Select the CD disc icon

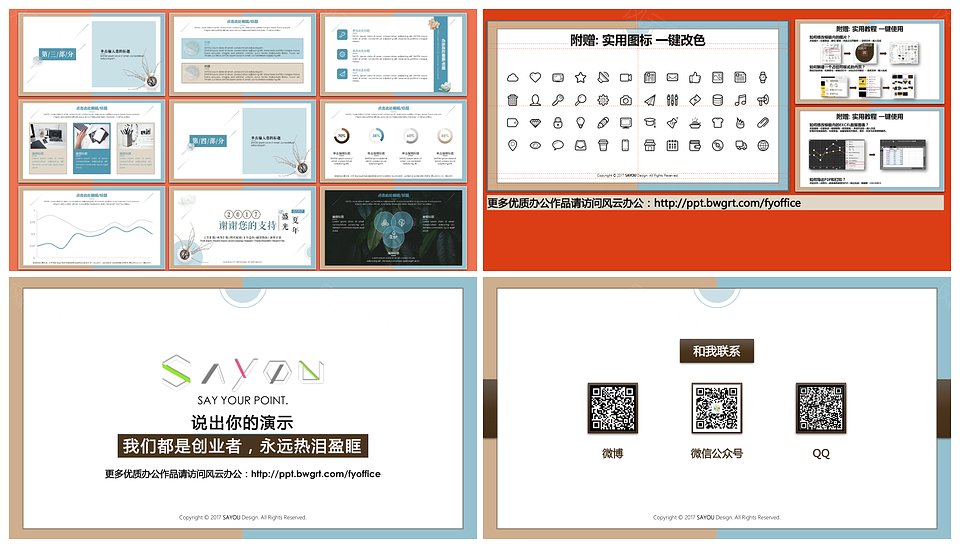coord(718,145)
